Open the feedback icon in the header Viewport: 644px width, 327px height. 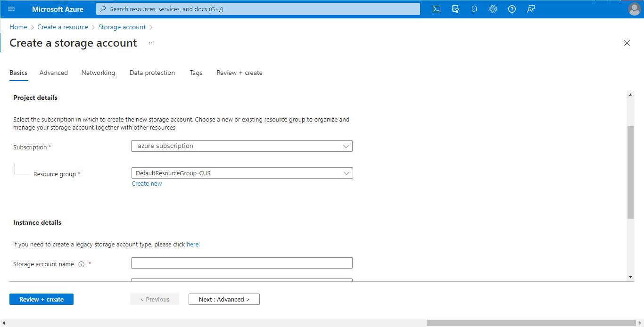click(531, 9)
